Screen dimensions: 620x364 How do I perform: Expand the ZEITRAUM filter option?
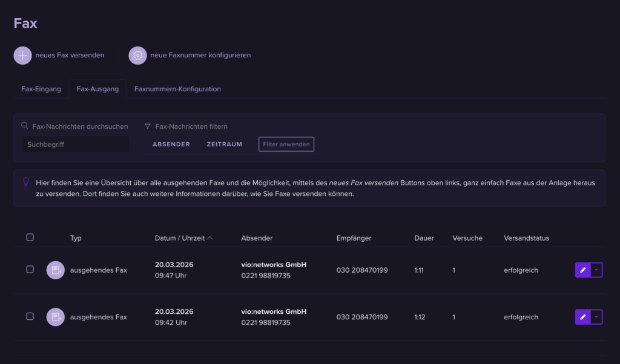224,145
